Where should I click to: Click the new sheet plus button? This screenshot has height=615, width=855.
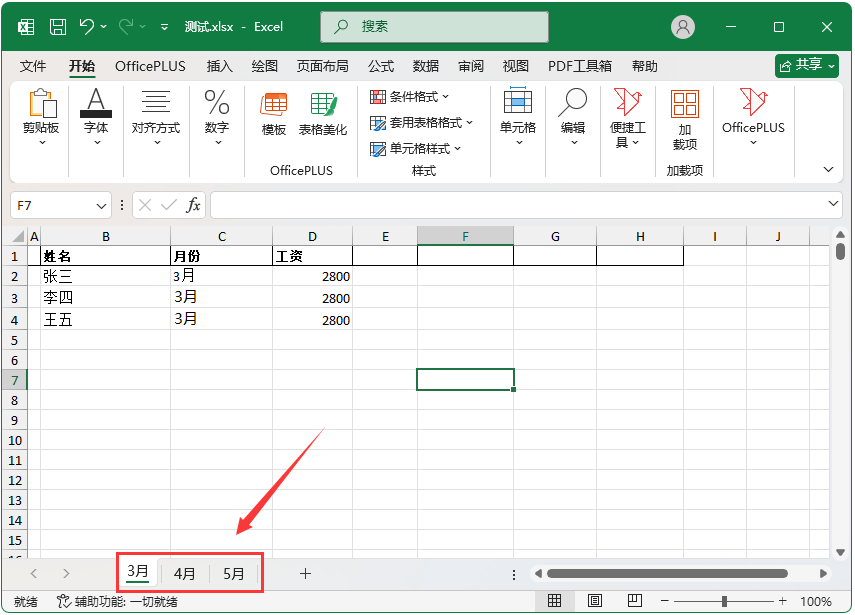(305, 573)
